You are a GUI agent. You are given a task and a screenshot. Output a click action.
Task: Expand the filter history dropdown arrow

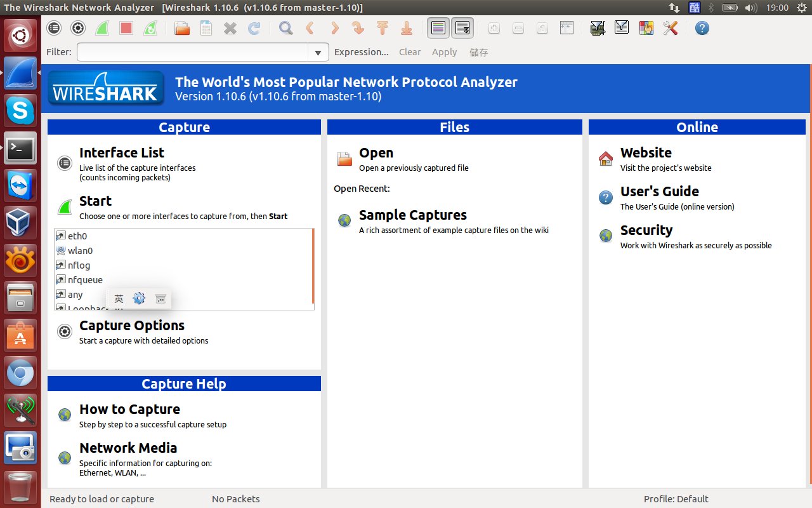pos(318,52)
